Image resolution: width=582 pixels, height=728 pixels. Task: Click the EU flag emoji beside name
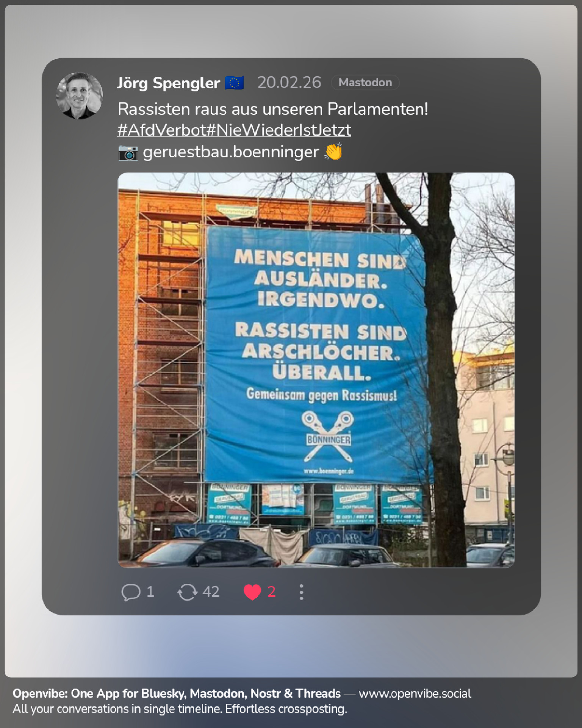[x=235, y=83]
